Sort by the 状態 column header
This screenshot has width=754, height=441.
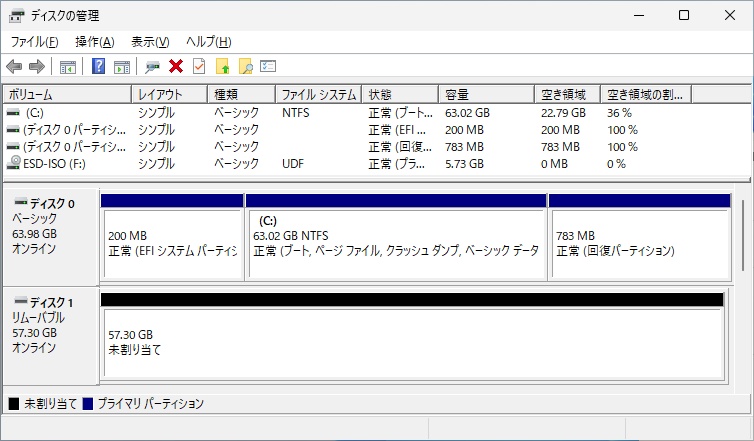coord(400,94)
